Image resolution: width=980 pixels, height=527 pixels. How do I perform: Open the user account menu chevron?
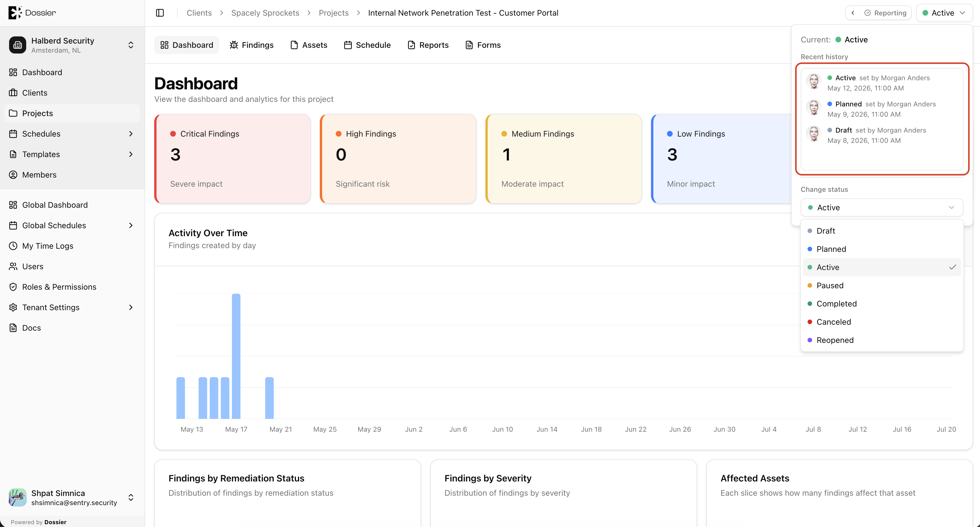coord(131,497)
